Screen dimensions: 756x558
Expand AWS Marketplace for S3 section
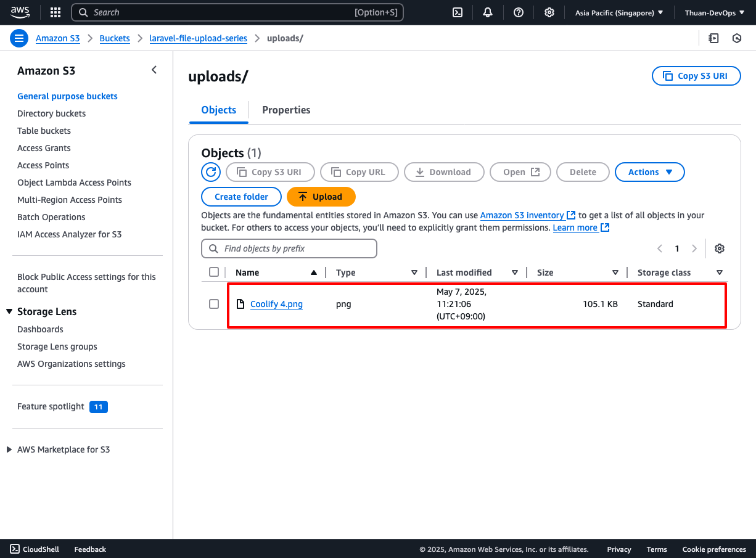click(x=9, y=449)
